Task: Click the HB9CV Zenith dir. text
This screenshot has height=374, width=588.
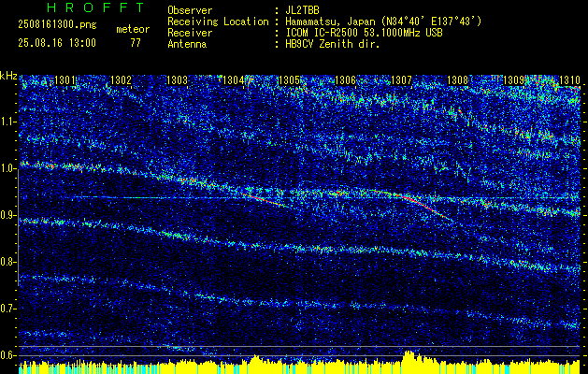Action: (x=332, y=44)
